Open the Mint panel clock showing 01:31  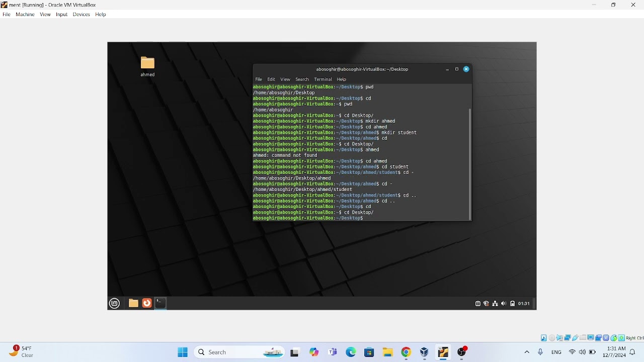coord(524,304)
